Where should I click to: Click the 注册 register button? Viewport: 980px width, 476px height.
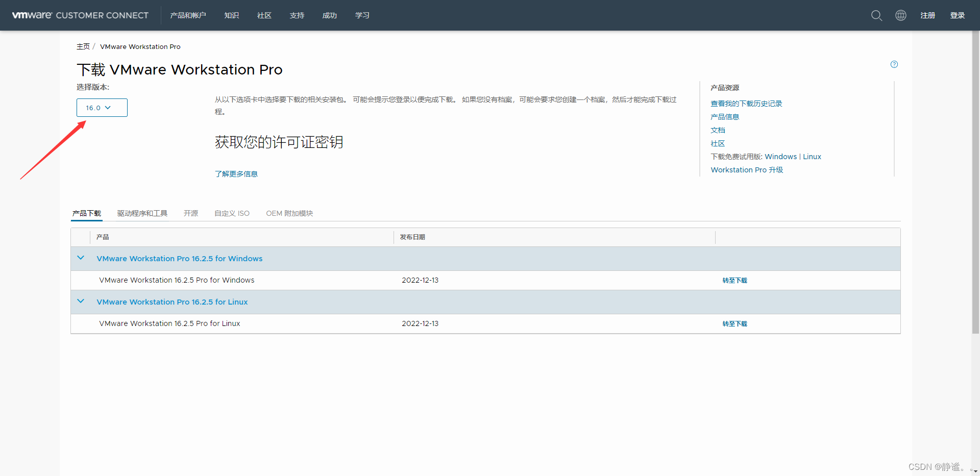point(928,15)
